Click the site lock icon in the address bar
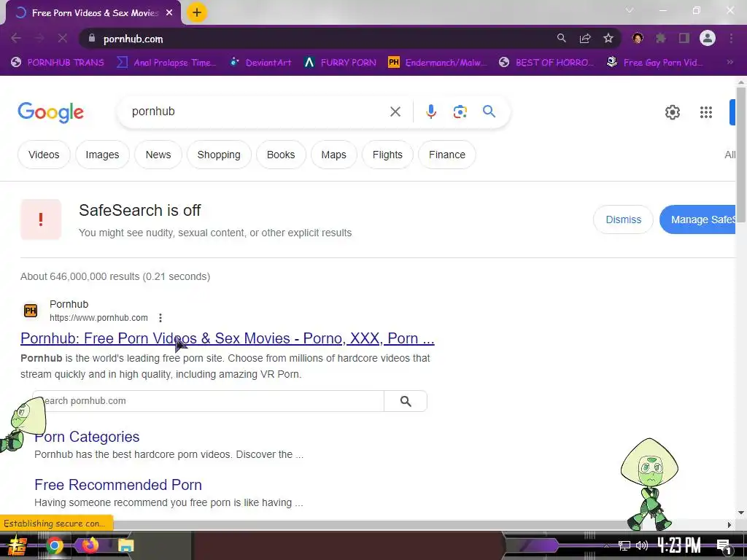Image resolution: width=747 pixels, height=560 pixels. pos(92,38)
